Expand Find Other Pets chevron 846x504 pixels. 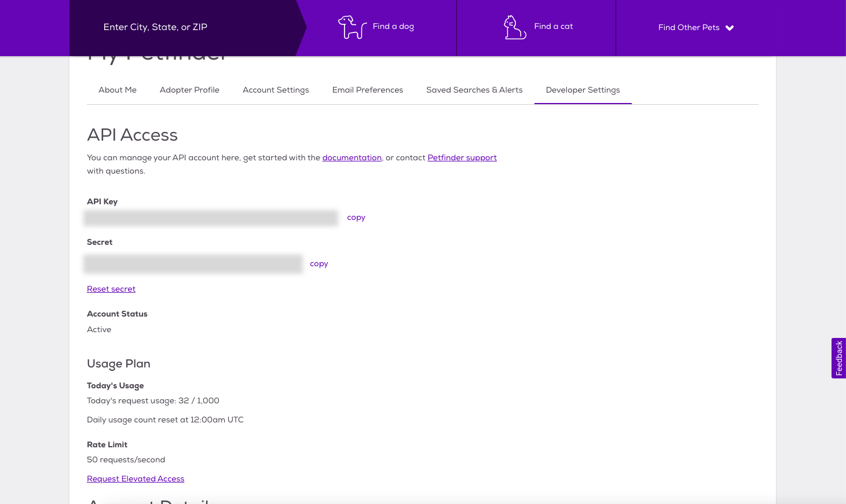(x=730, y=28)
